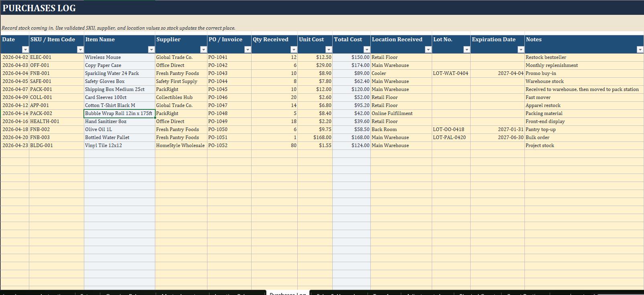Click the LOT-WAT-0404 lot number cell
This screenshot has width=644, height=295.
pyautogui.click(x=451, y=73)
